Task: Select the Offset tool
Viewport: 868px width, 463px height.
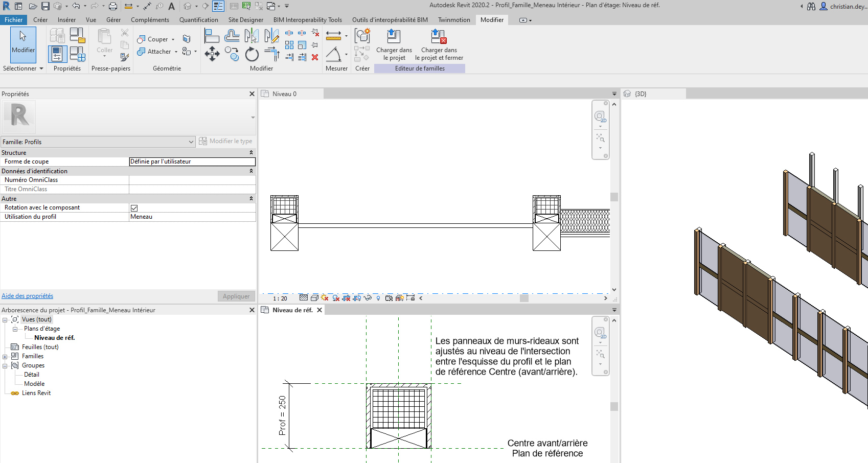Action: (x=232, y=36)
